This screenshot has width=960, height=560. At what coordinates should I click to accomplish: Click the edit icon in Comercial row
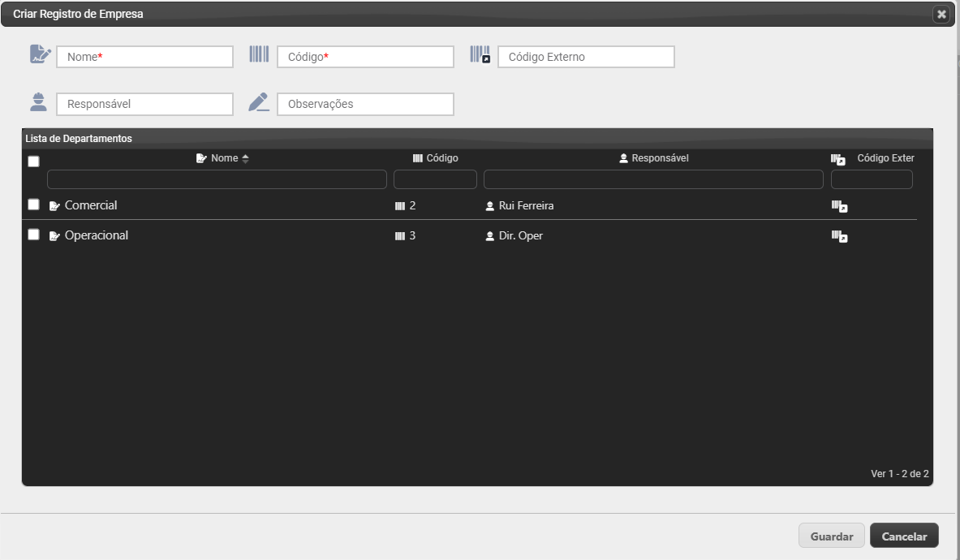click(x=54, y=206)
